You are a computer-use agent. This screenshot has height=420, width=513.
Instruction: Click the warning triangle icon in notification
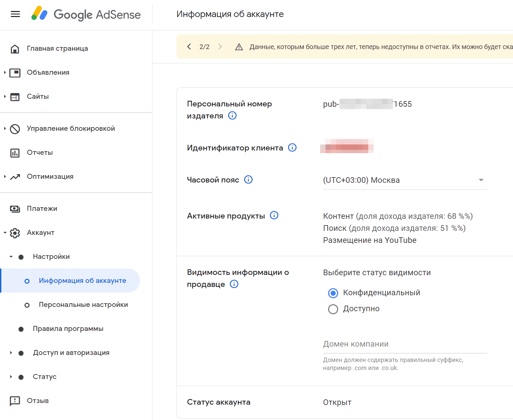[239, 47]
